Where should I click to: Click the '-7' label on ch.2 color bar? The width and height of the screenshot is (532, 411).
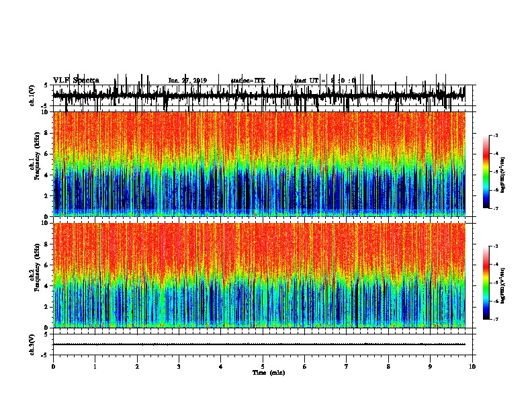point(495,320)
